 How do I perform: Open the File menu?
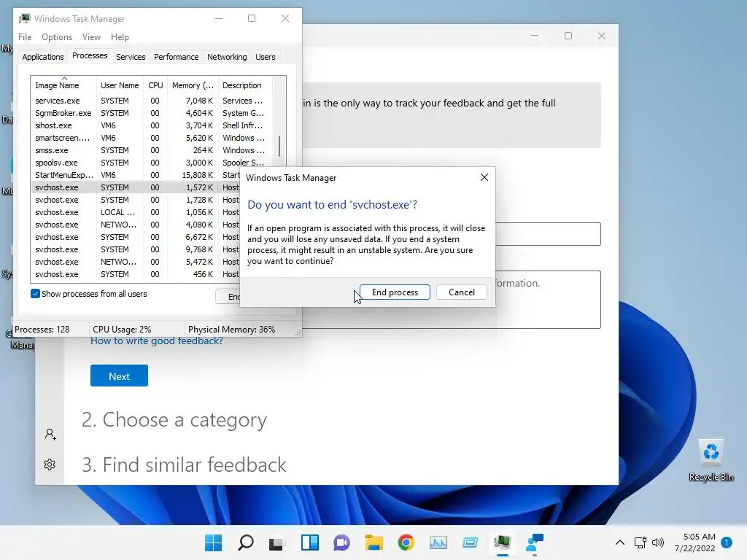click(25, 37)
